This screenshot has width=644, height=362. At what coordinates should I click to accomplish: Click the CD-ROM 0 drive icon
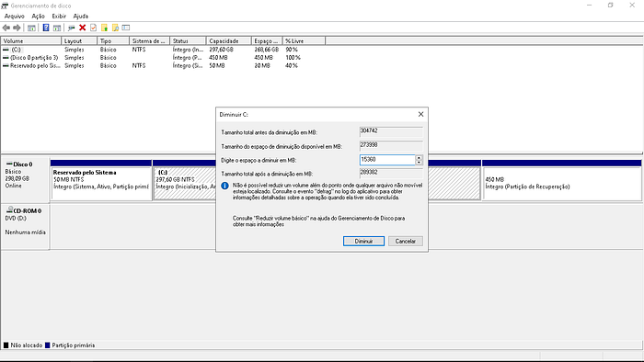pyautogui.click(x=9, y=209)
